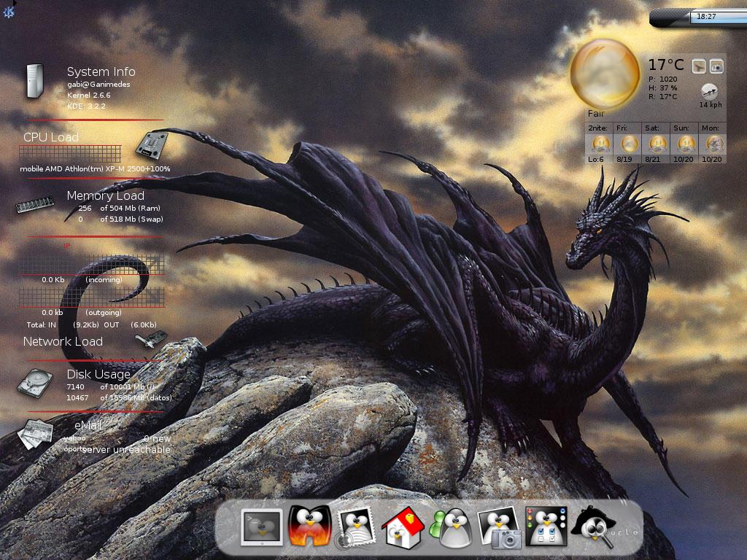Click the KDE: 3.2.2 line
This screenshot has width=747, height=560.
[x=86, y=106]
